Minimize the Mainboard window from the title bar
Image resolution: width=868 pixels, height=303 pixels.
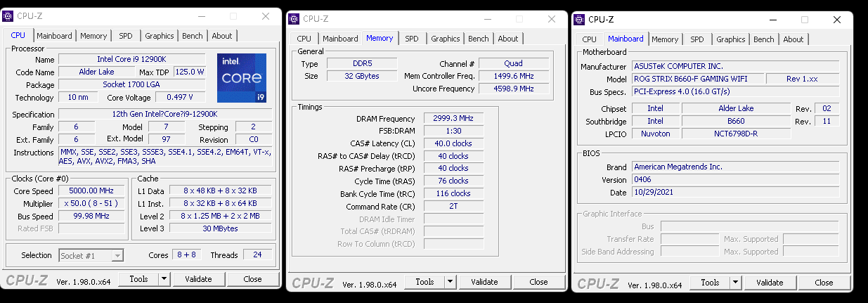point(772,20)
